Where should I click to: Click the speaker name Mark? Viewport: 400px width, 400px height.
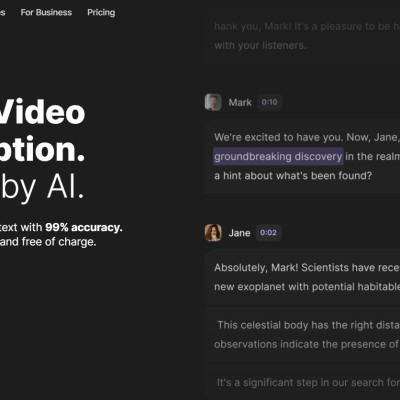pos(240,102)
